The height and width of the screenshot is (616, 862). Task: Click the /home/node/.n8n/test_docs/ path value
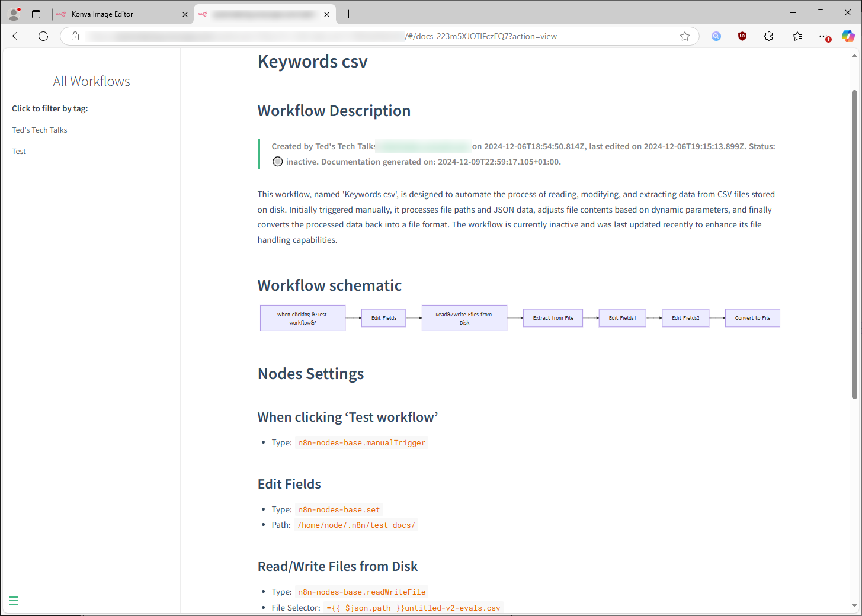click(356, 525)
